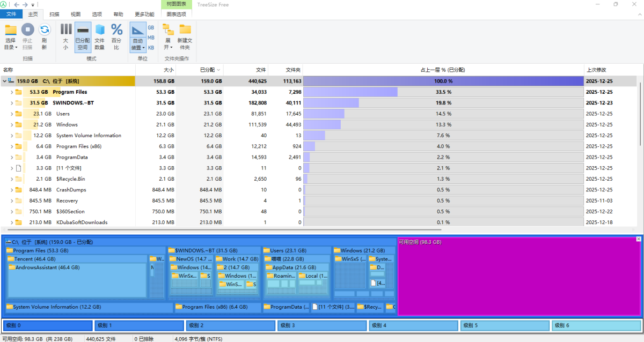Open the 文件 (file) menu
Screen dimensions: 644x342
11,14
